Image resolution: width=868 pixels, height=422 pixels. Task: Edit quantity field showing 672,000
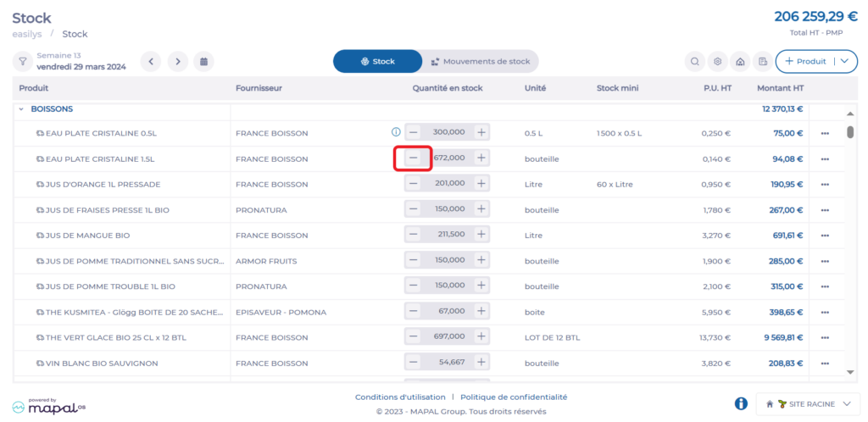click(448, 158)
